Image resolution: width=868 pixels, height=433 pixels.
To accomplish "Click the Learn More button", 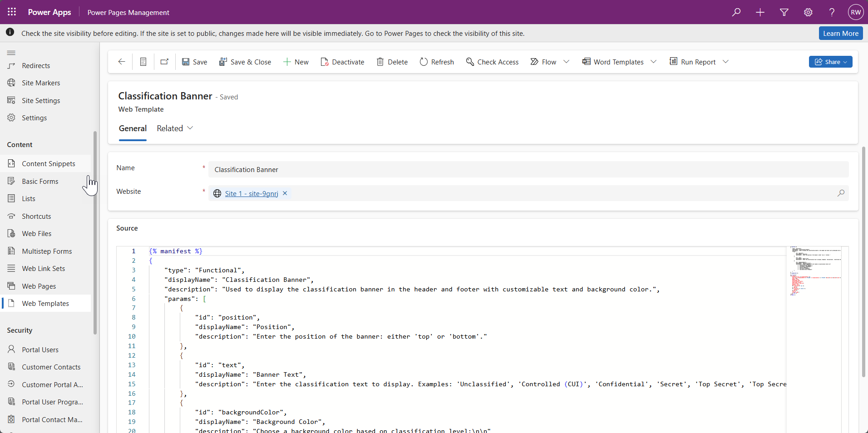I will (841, 33).
